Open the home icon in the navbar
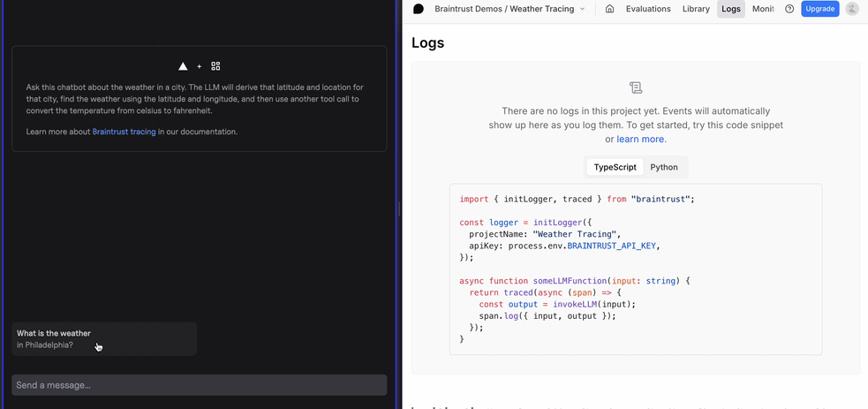This screenshot has height=409, width=868. pos(609,9)
